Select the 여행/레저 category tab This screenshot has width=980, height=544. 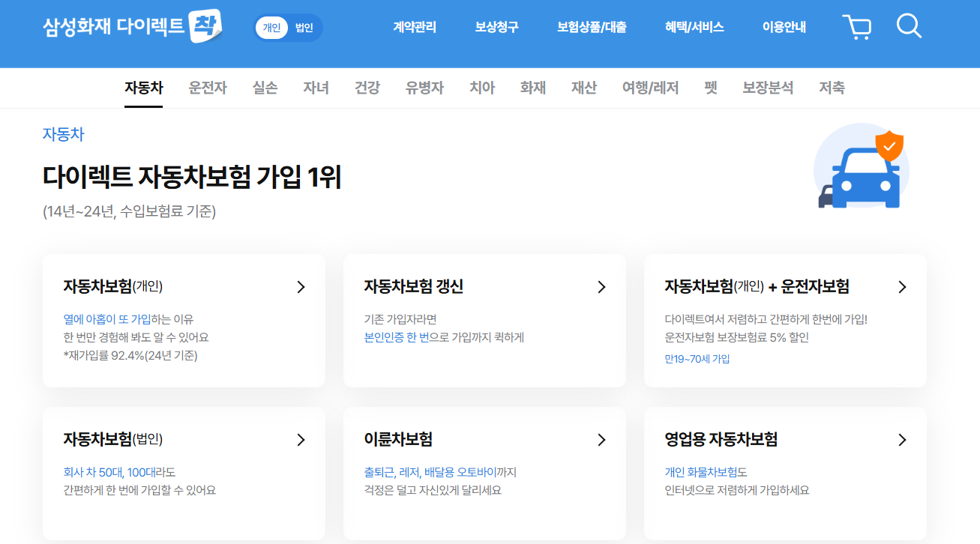point(651,88)
